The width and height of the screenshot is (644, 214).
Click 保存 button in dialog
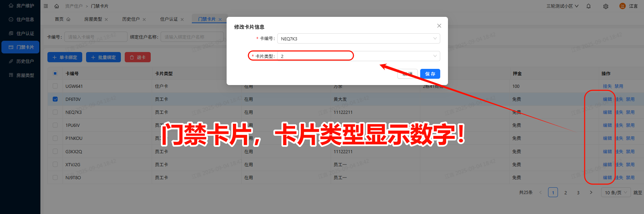click(430, 74)
